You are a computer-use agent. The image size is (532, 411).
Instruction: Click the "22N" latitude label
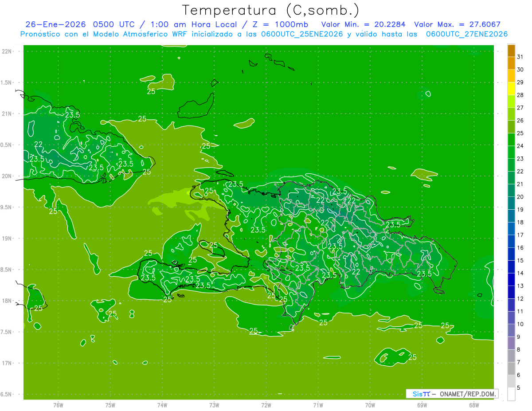6,51
